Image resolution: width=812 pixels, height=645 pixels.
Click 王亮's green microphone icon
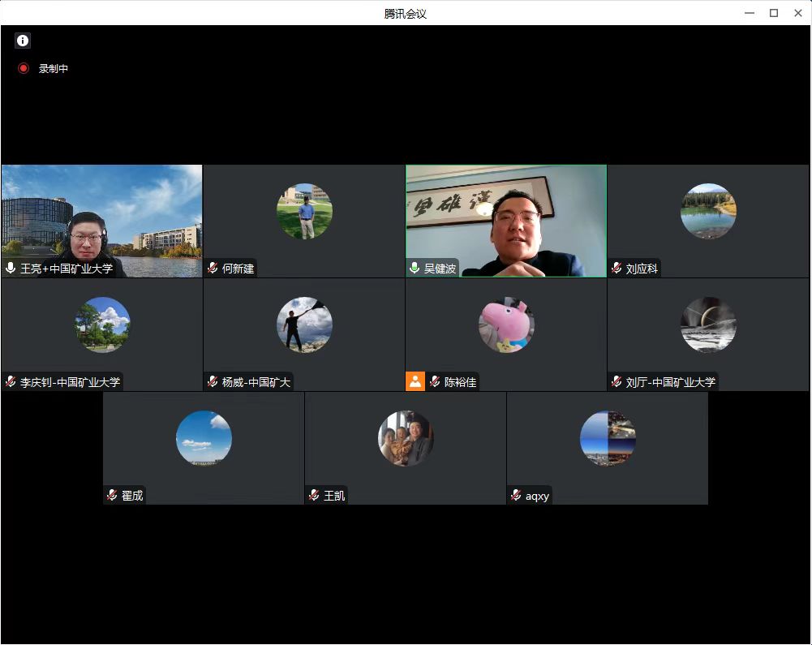11,268
